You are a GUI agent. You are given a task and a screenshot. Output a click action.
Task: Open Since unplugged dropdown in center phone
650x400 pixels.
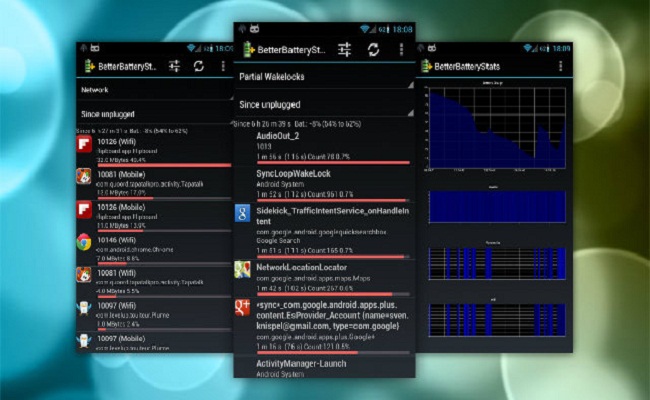[x=325, y=105]
